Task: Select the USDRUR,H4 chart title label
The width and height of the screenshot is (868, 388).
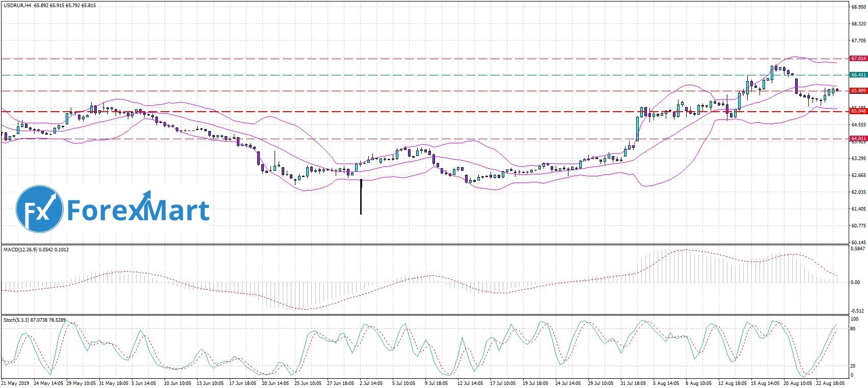Action: [x=17, y=6]
